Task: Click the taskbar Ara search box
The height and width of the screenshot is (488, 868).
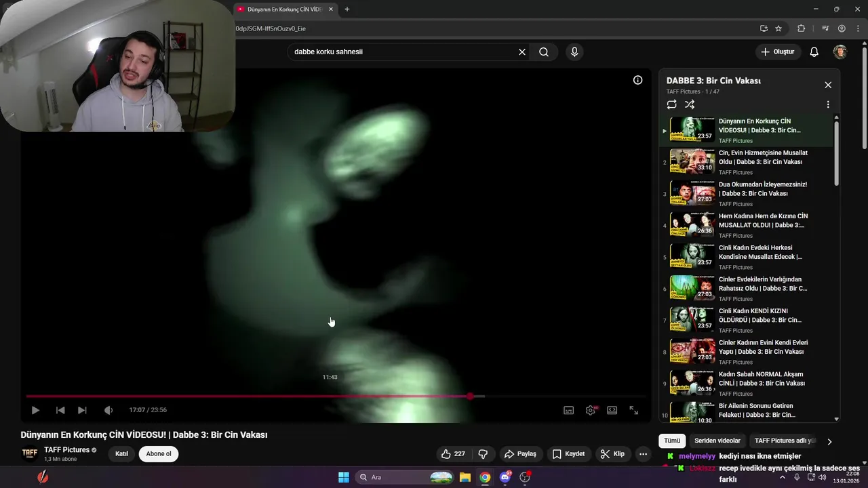Action: click(405, 477)
